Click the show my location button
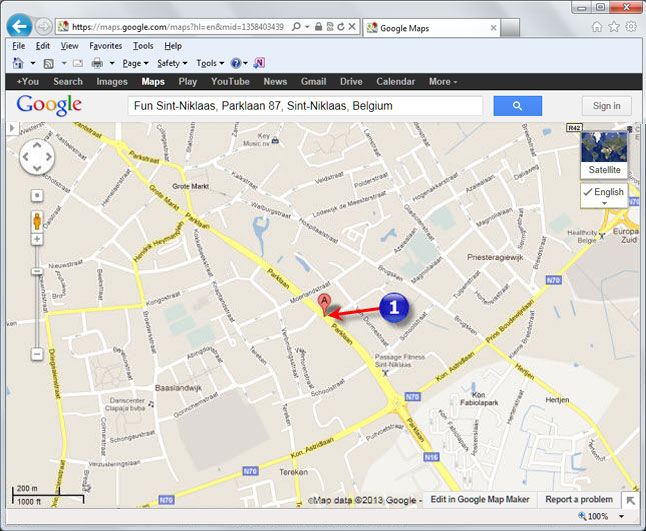646x531 pixels. coord(37,195)
